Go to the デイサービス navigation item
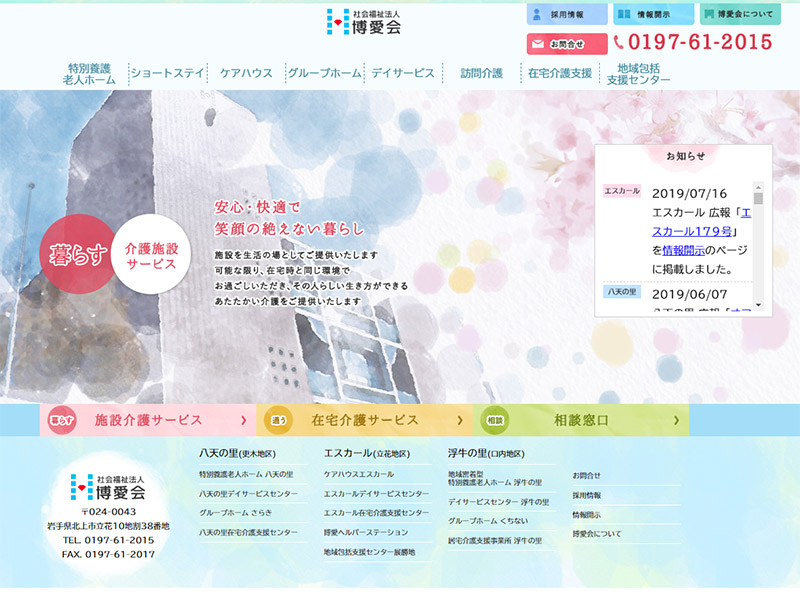Screen dimensions: 800x596 (x=402, y=73)
